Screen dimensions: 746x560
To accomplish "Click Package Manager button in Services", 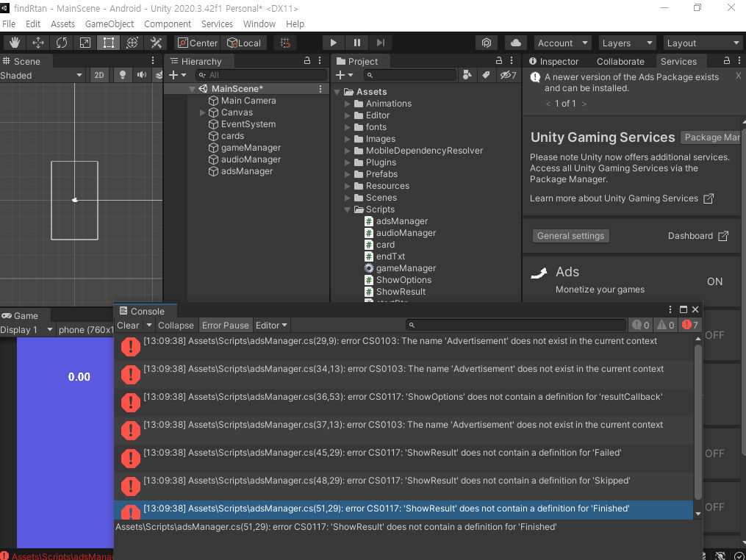I will [710, 137].
